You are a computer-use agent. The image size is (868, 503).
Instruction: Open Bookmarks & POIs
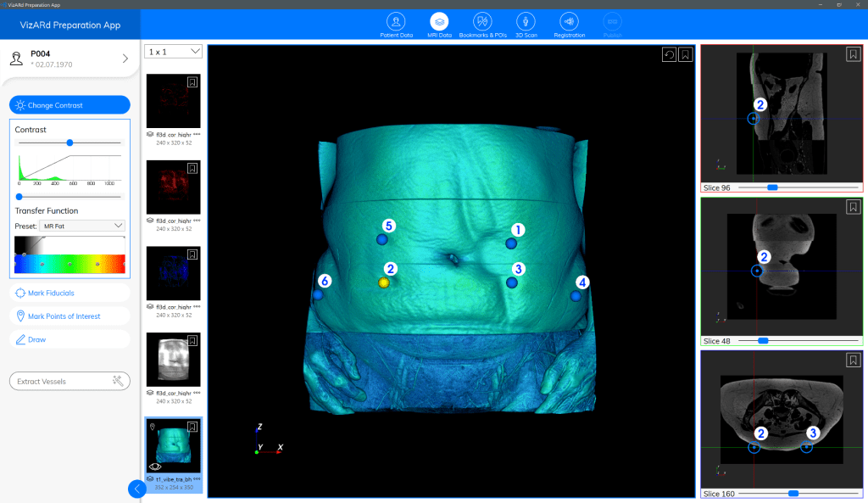pyautogui.click(x=482, y=24)
